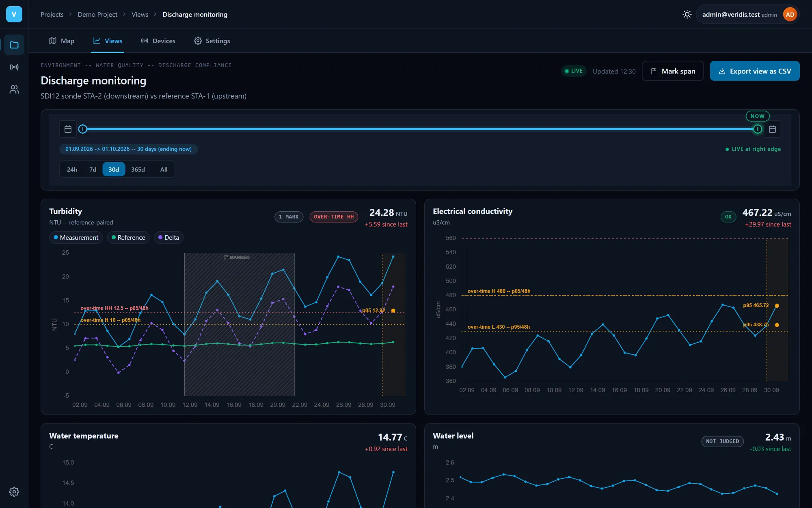Click the NOW badge above the slider
This screenshot has height=508, width=812.
click(x=757, y=116)
